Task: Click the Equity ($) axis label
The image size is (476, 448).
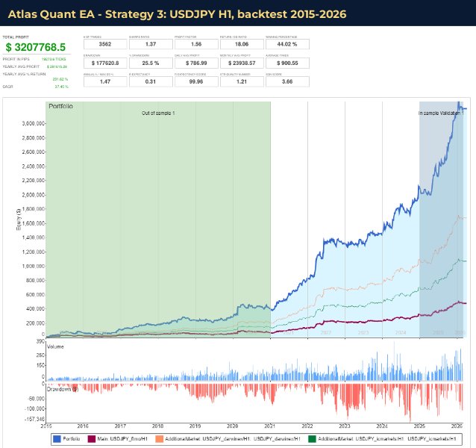Action: click(x=19, y=220)
